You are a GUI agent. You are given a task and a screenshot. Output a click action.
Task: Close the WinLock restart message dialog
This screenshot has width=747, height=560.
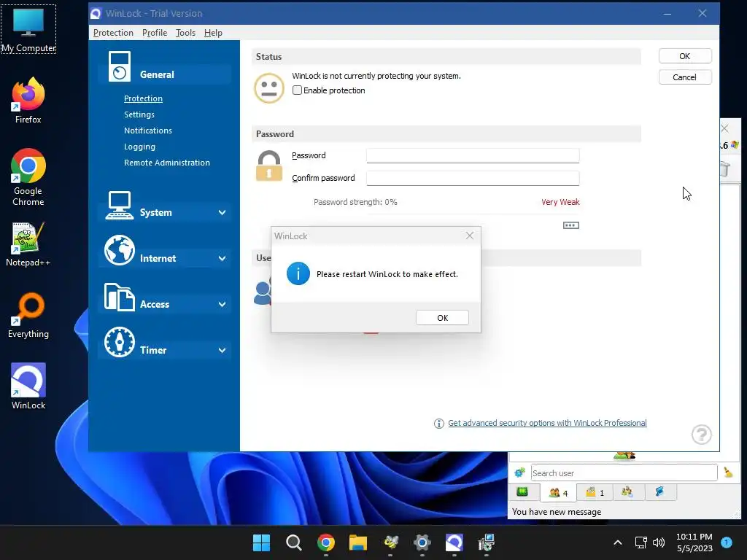(470, 236)
